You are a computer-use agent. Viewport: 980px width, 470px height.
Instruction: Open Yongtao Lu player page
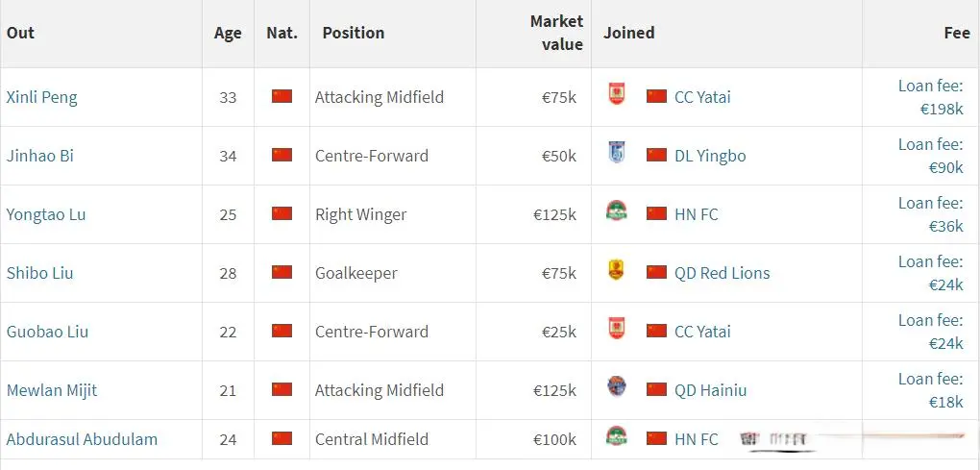46,214
